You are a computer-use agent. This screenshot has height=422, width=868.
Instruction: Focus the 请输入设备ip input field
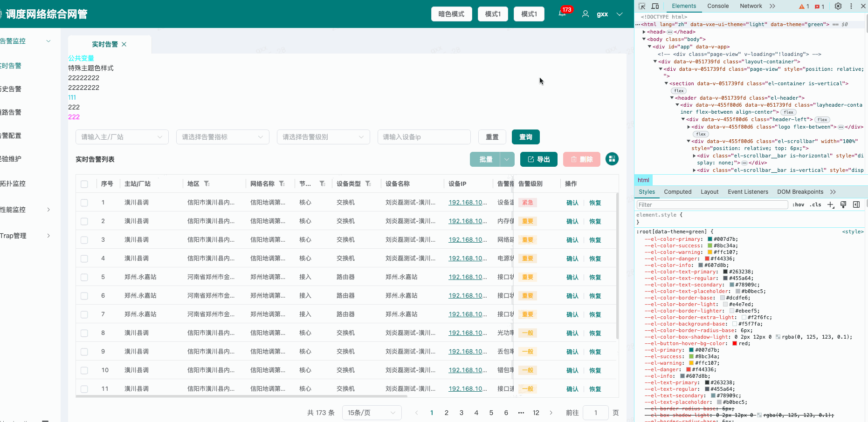(424, 137)
